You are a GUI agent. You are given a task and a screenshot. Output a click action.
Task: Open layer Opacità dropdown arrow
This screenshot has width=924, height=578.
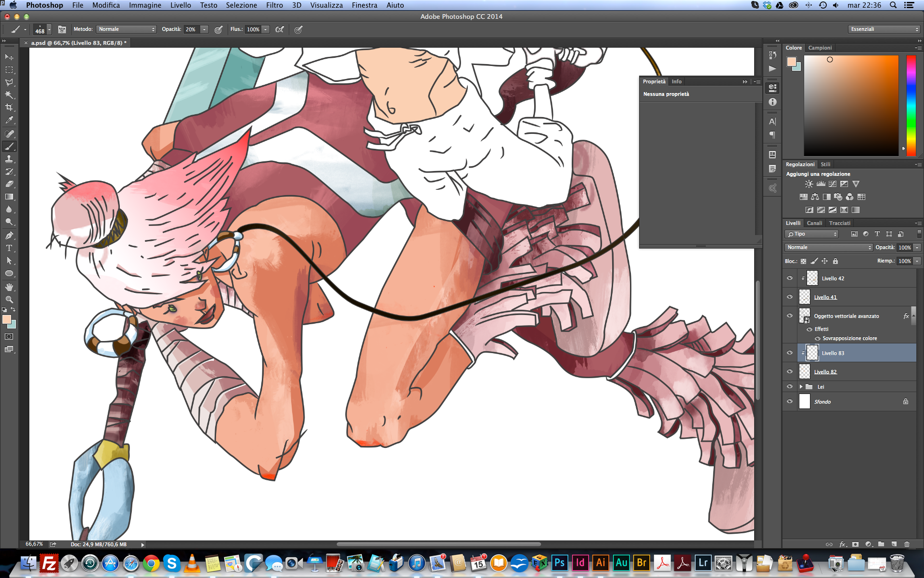[x=917, y=248]
